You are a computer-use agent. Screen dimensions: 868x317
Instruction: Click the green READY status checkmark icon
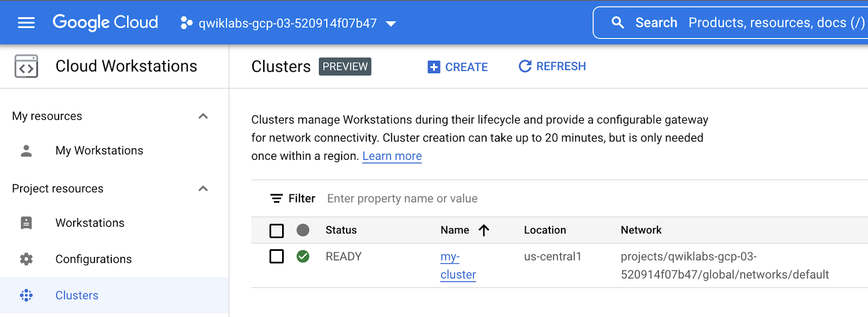click(x=303, y=256)
